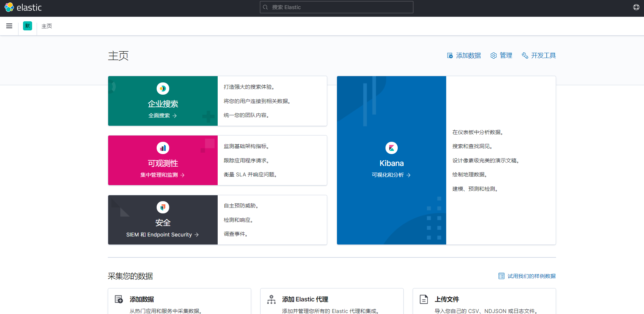Click the wrench icon beside 开发工具

pos(525,56)
